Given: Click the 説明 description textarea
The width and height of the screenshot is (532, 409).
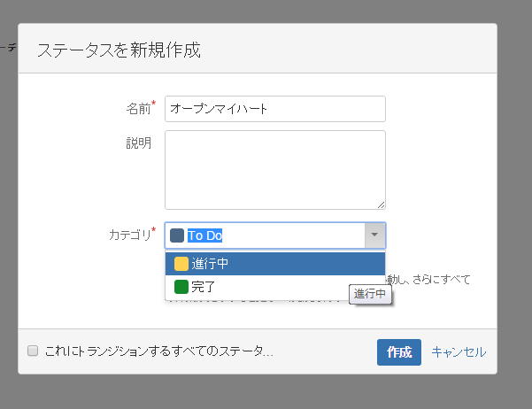Looking at the screenshot, I should 275,170.
